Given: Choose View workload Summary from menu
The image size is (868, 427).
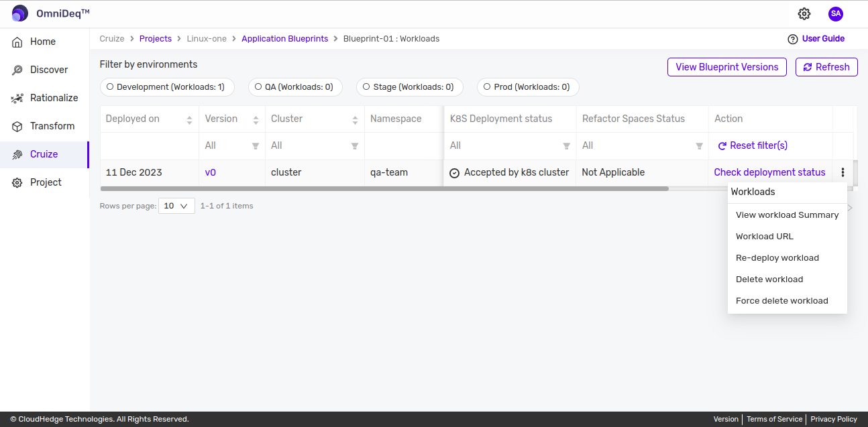Looking at the screenshot, I should tap(787, 215).
